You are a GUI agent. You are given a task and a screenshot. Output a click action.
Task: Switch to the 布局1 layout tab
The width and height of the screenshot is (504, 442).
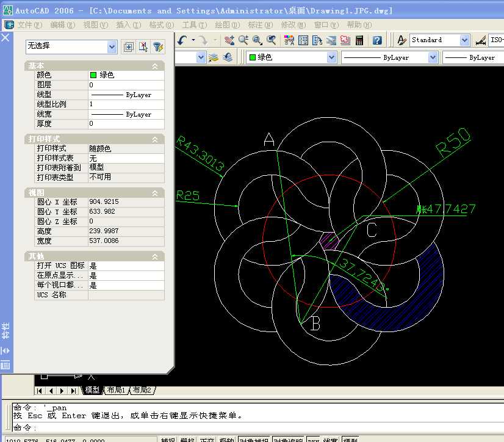116,390
